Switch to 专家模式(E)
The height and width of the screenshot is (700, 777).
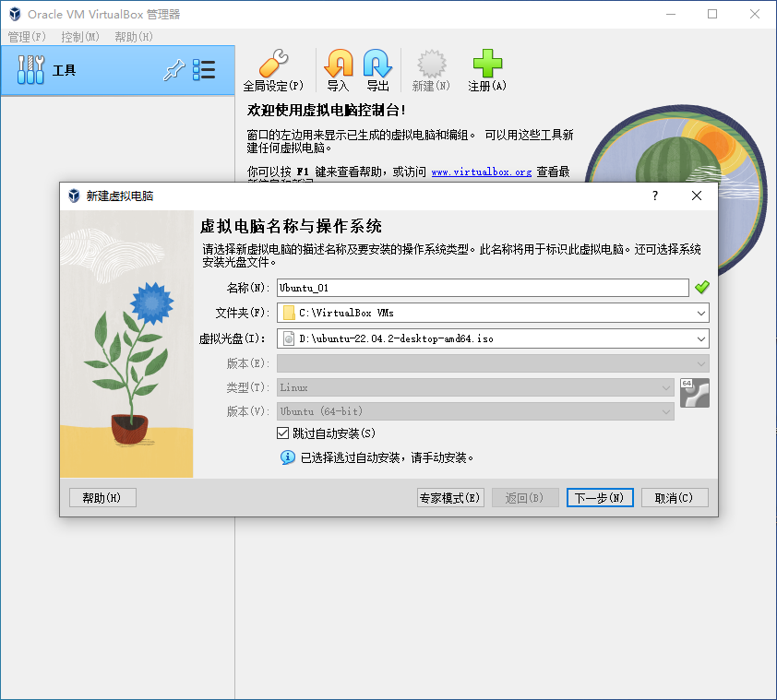point(450,498)
